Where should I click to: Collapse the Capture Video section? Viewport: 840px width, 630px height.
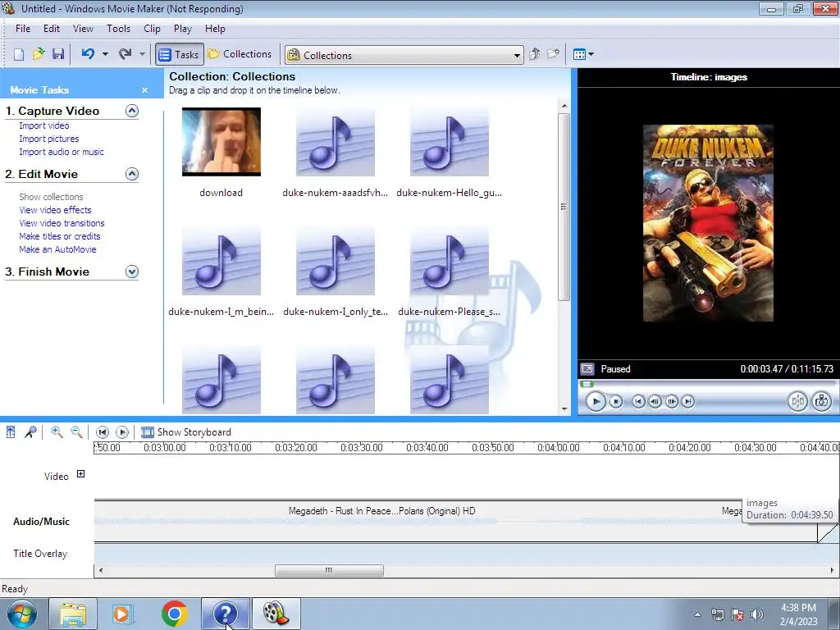coord(132,111)
